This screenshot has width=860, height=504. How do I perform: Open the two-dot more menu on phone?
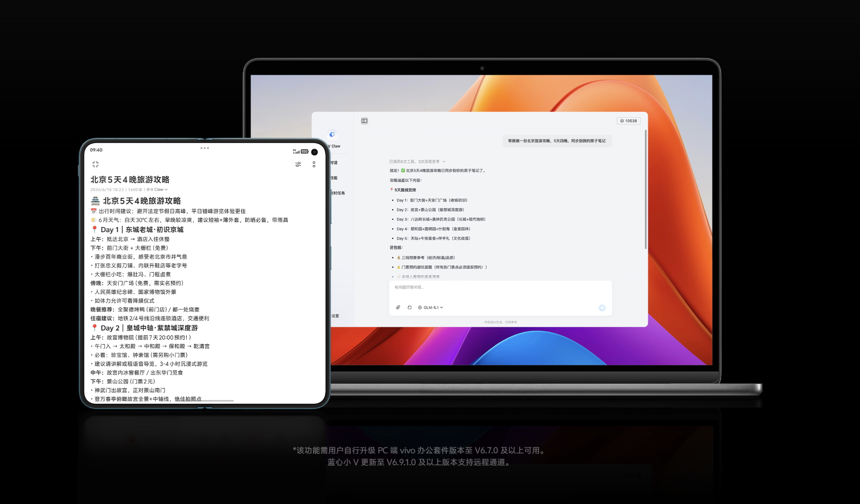pyautogui.click(x=314, y=164)
